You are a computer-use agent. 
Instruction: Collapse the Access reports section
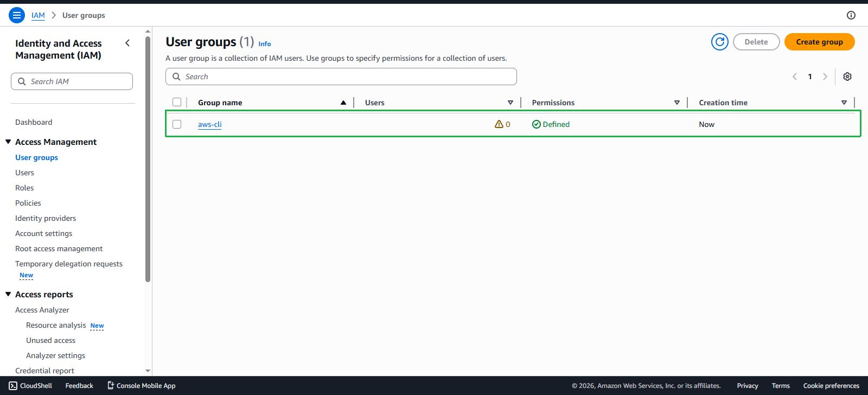coord(8,294)
